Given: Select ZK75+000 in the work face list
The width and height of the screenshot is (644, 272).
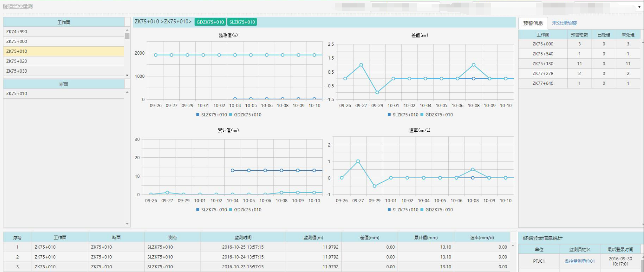Looking at the screenshot, I should pyautogui.click(x=64, y=41).
